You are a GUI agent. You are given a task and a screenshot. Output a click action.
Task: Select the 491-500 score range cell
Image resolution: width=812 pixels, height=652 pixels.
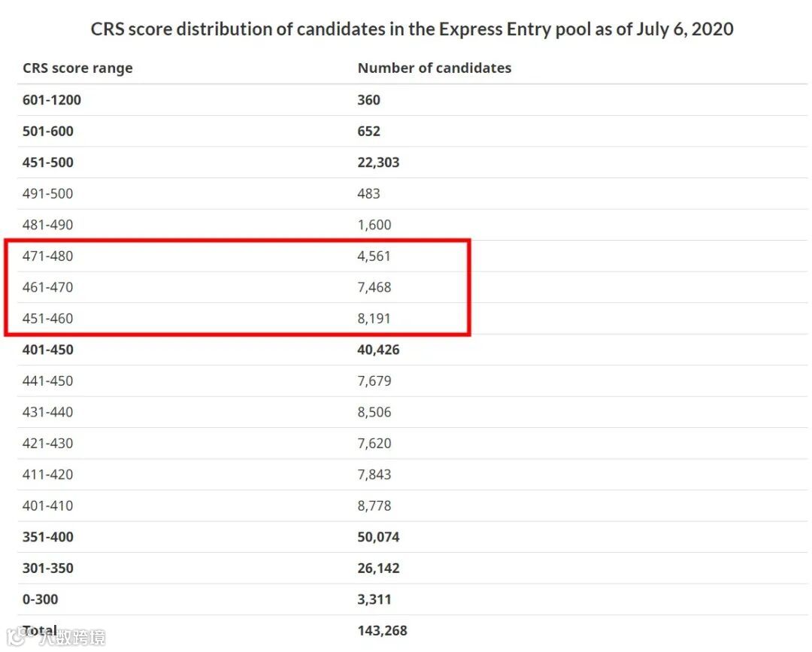click(x=48, y=193)
